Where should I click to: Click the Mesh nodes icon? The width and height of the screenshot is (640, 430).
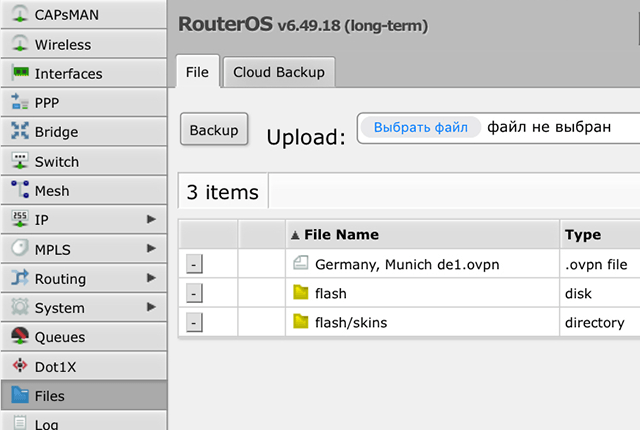pos(20,190)
